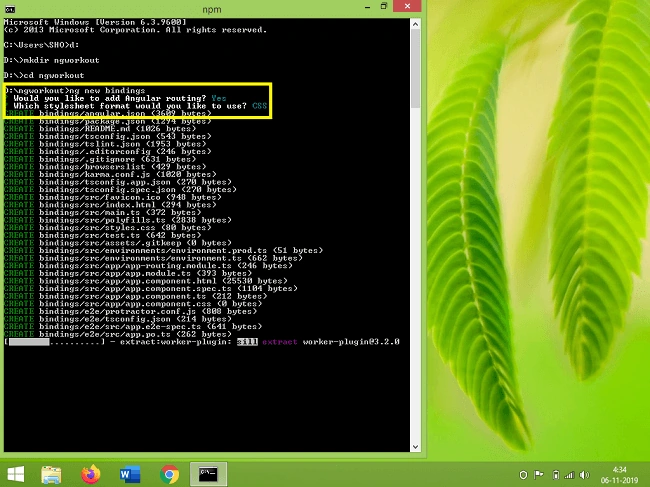The width and height of the screenshot is (650, 487).
Task: Click the scrollbar up arrow in console
Action: coord(415,24)
